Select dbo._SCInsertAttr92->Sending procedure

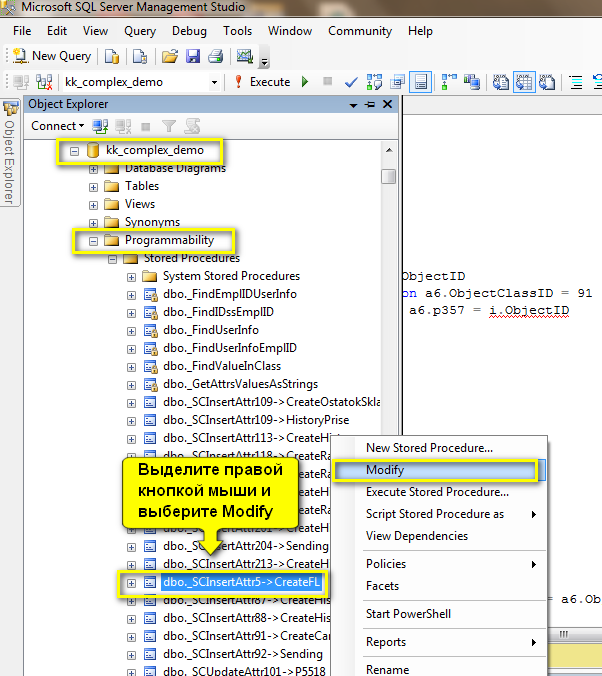pyautogui.click(x=242, y=654)
